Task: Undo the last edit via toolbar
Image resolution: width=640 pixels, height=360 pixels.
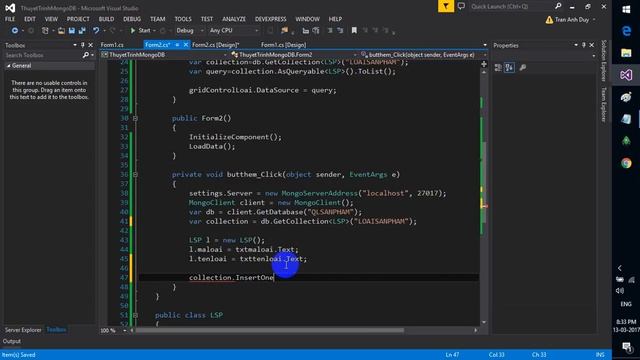Action: (x=96, y=31)
